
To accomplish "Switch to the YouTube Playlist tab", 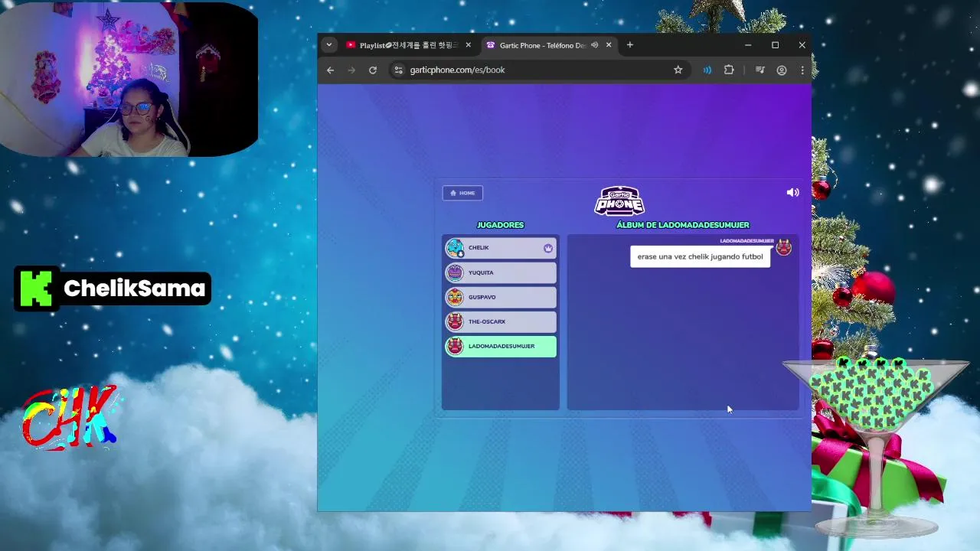I will [x=408, y=45].
